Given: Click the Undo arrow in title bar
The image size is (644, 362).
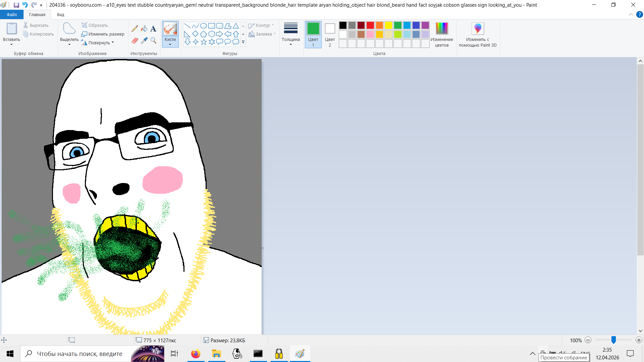Looking at the screenshot, I should pos(25,5).
